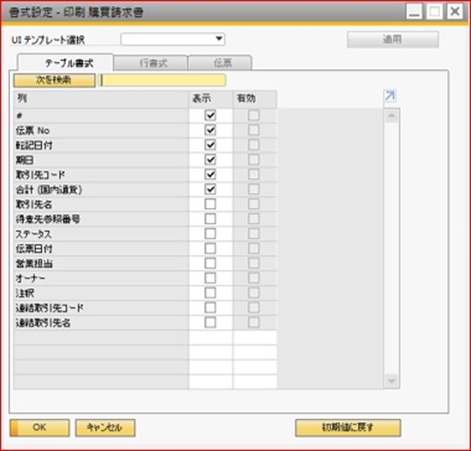Tick 表示 checkbox for 注釈 row

(210, 293)
